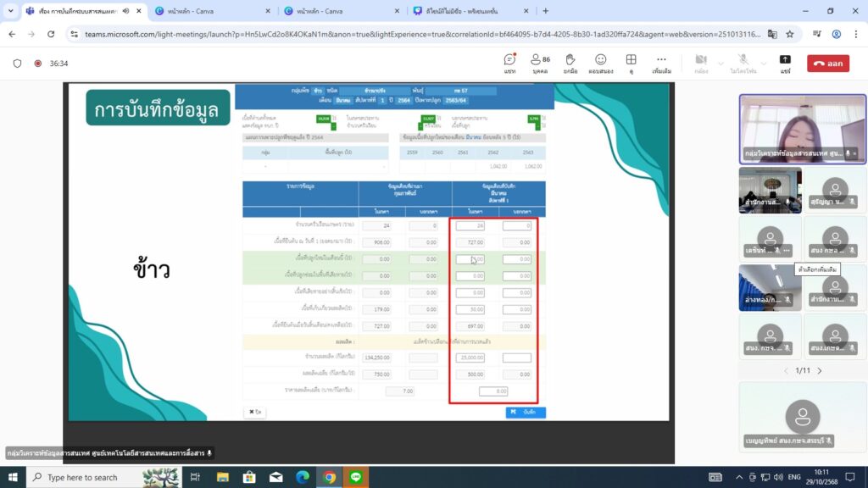Mute the Teams browser tab audio
This screenshot has width=868, height=488.
pos(126,11)
